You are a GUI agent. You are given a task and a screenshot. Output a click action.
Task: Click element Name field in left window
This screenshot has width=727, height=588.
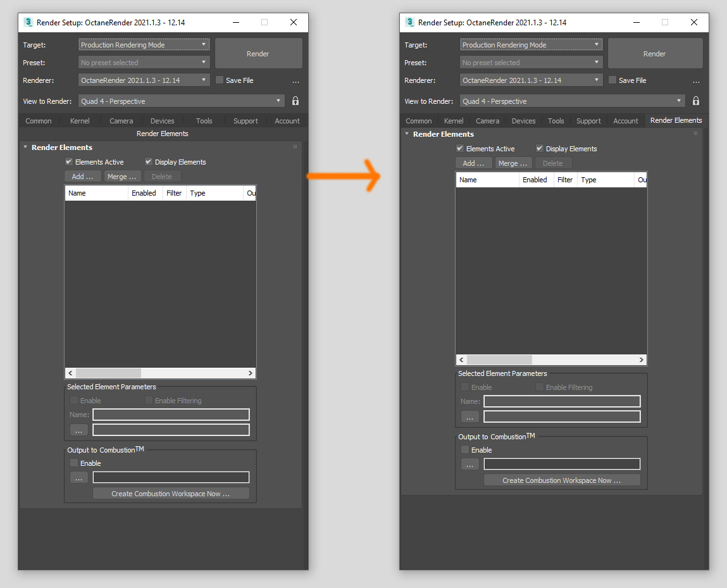tap(171, 415)
